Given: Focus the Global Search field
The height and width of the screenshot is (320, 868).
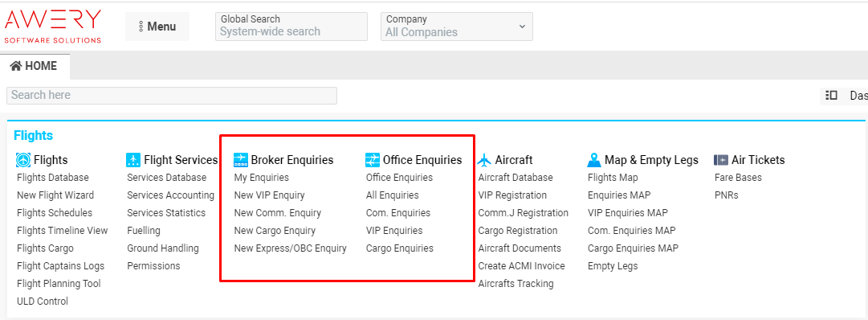Looking at the screenshot, I should click(291, 27).
